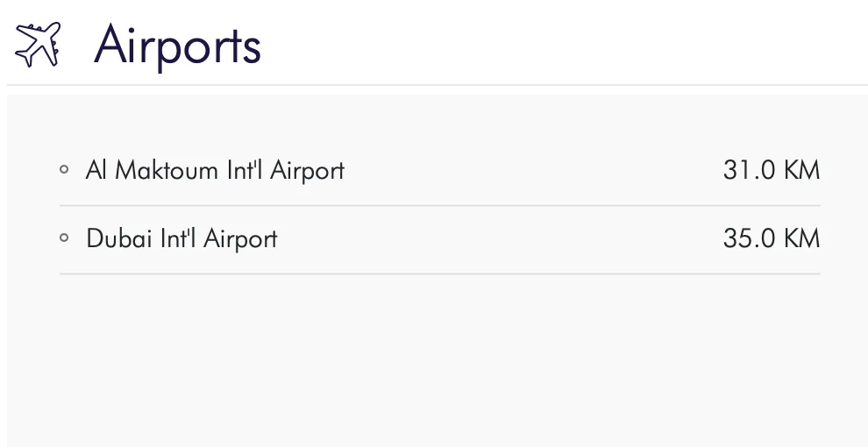Image resolution: width=868 pixels, height=447 pixels.
Task: Click the number "31.0"
Action: [x=749, y=170]
